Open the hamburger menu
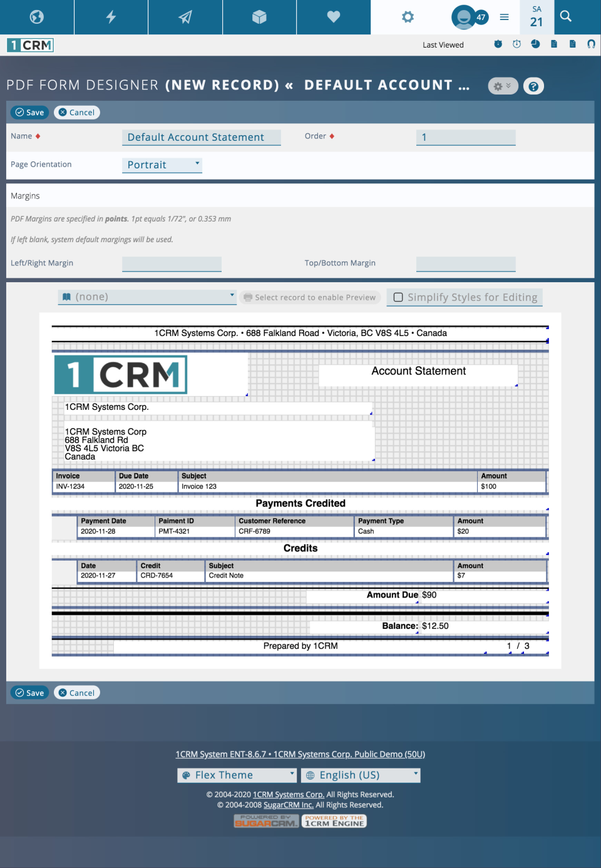The width and height of the screenshot is (601, 868). tap(504, 17)
